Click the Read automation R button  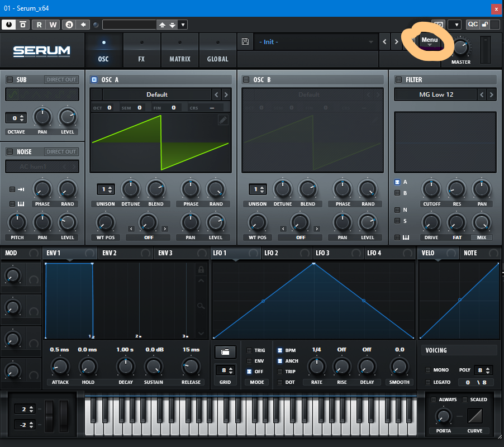[x=39, y=25]
